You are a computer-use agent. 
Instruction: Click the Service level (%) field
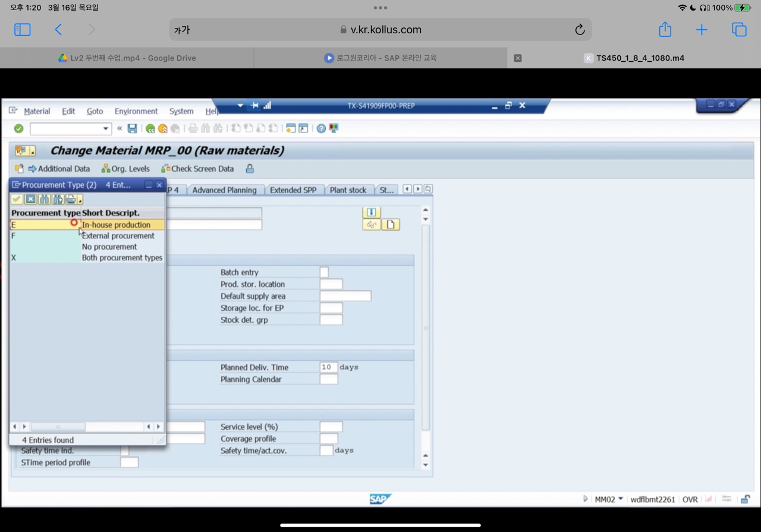coord(331,427)
